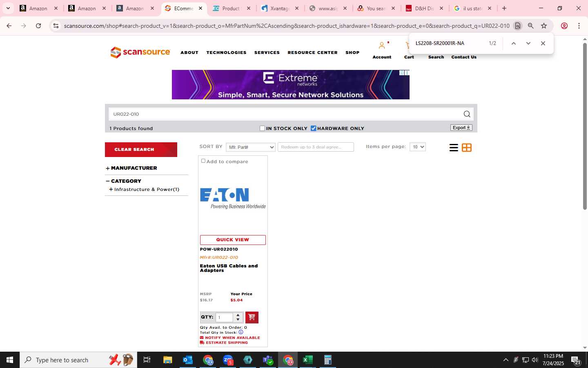Click browser Back arrow
Viewport: 588px width, 368px height.
(9, 26)
